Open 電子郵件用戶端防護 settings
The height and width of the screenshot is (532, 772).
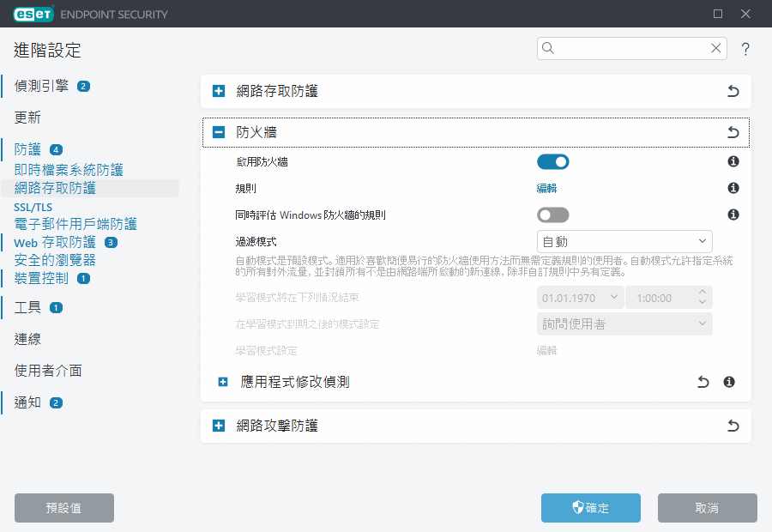click(x=75, y=224)
